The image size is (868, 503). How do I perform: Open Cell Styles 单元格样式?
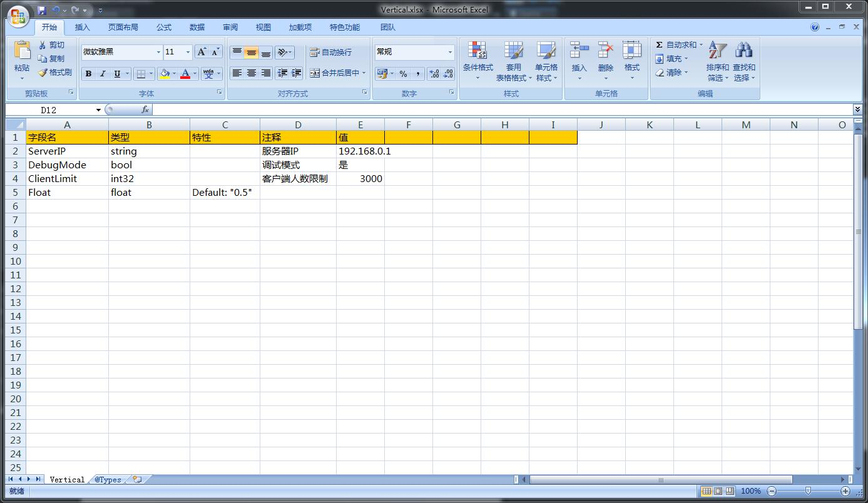point(546,61)
